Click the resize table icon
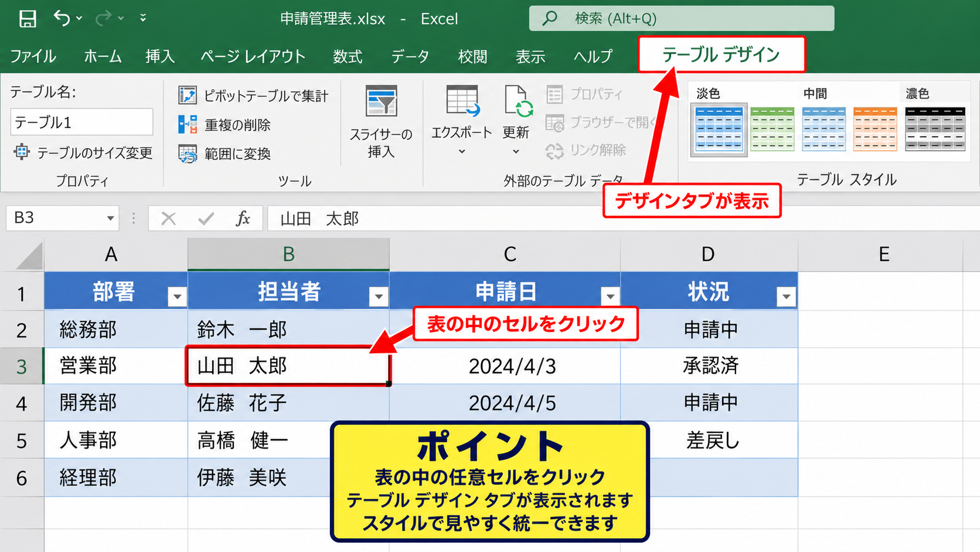This screenshot has height=552, width=980. (22, 152)
